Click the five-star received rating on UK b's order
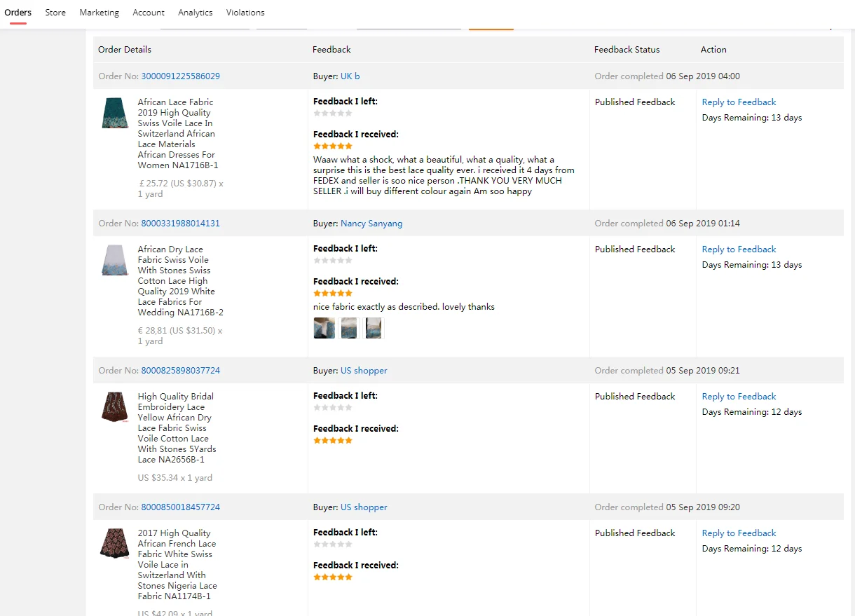 (333, 146)
